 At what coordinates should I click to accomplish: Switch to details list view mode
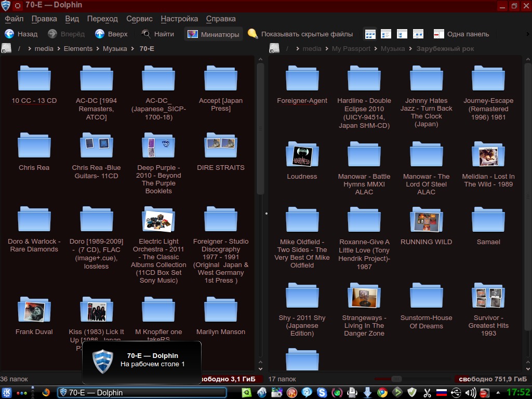[386, 34]
